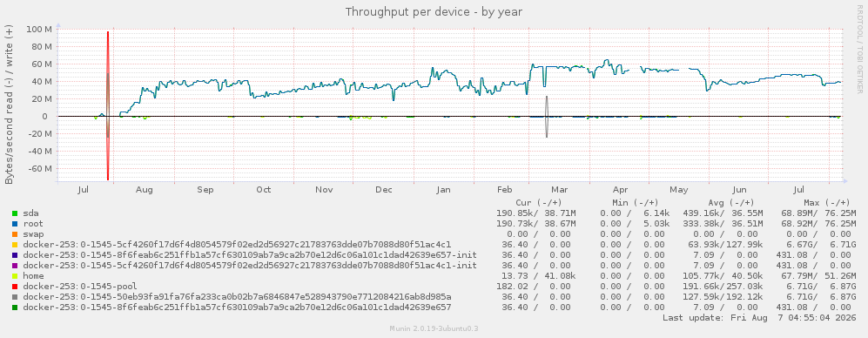Image resolution: width=868 pixels, height=338 pixels.
Task: Click the 'Nov' month axis label
Action: point(324,190)
